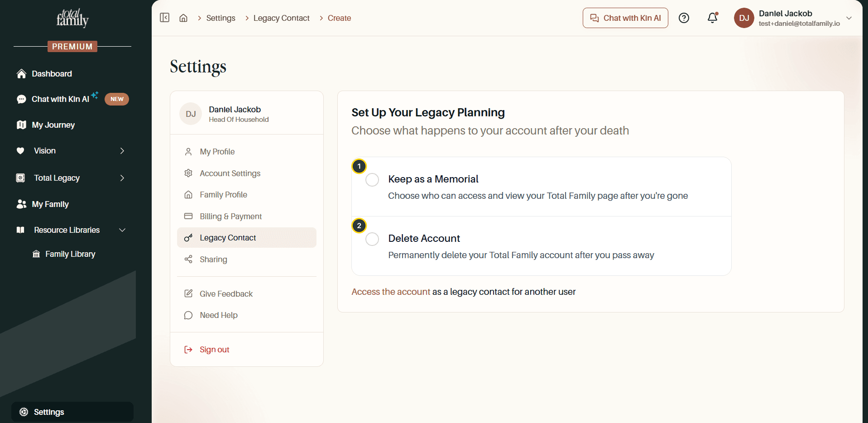868x423 pixels.
Task: Open Family Profile section
Action: (x=247, y=195)
